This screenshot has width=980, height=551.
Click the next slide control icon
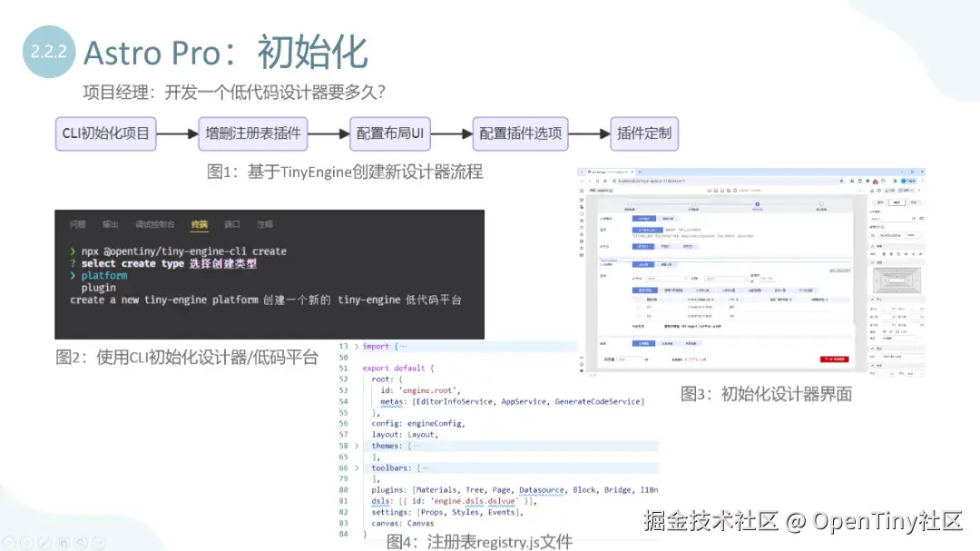(27, 543)
